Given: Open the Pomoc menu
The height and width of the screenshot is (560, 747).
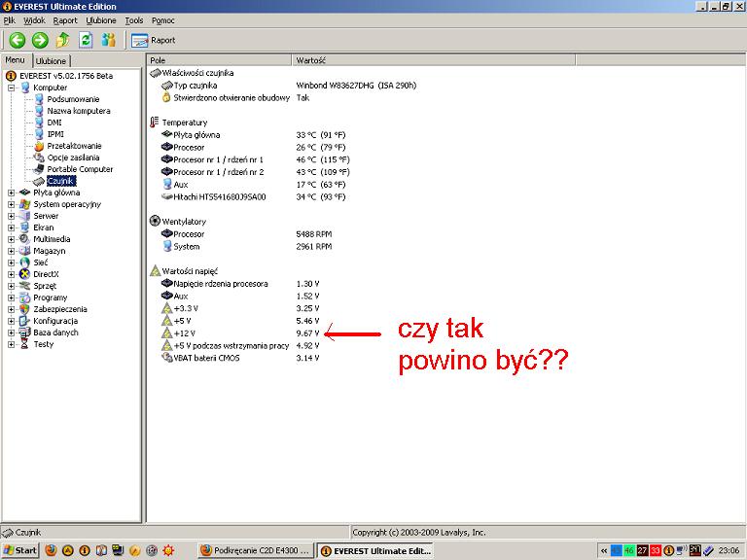Looking at the screenshot, I should pyautogui.click(x=163, y=20).
